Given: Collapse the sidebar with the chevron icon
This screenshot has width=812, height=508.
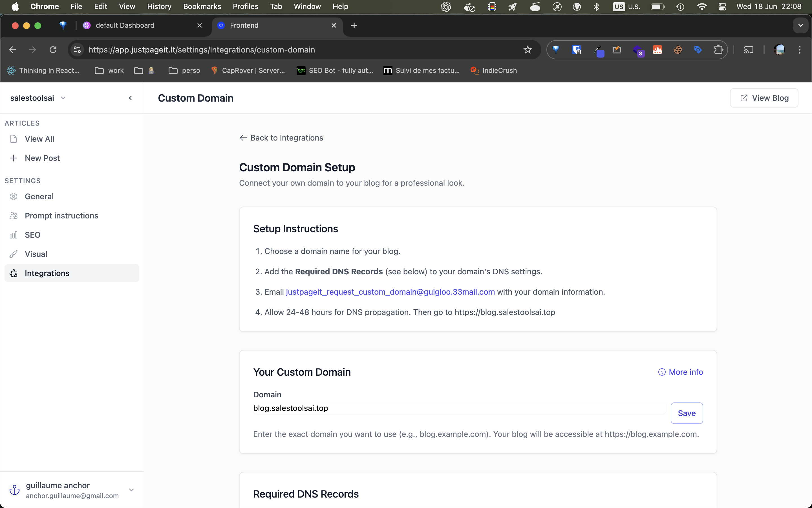Looking at the screenshot, I should point(131,98).
